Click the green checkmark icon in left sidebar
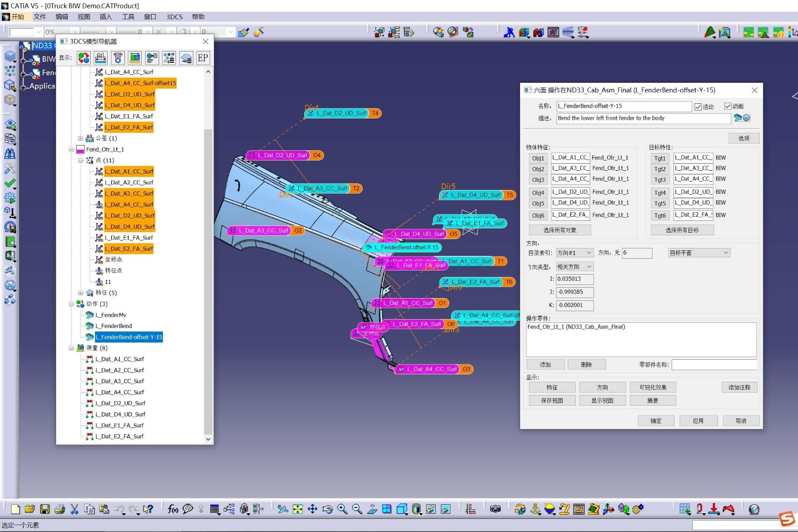 (10, 183)
